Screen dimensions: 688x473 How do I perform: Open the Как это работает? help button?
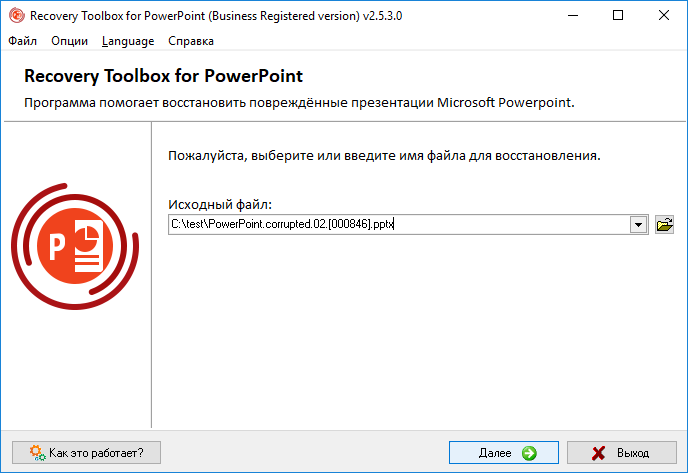86,452
